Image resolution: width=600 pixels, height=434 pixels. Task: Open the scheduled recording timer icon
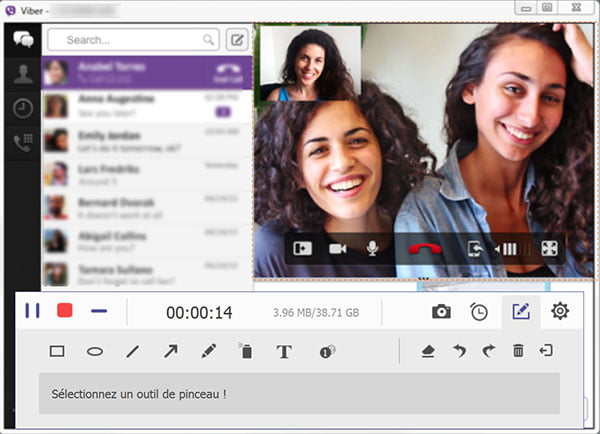pyautogui.click(x=479, y=312)
